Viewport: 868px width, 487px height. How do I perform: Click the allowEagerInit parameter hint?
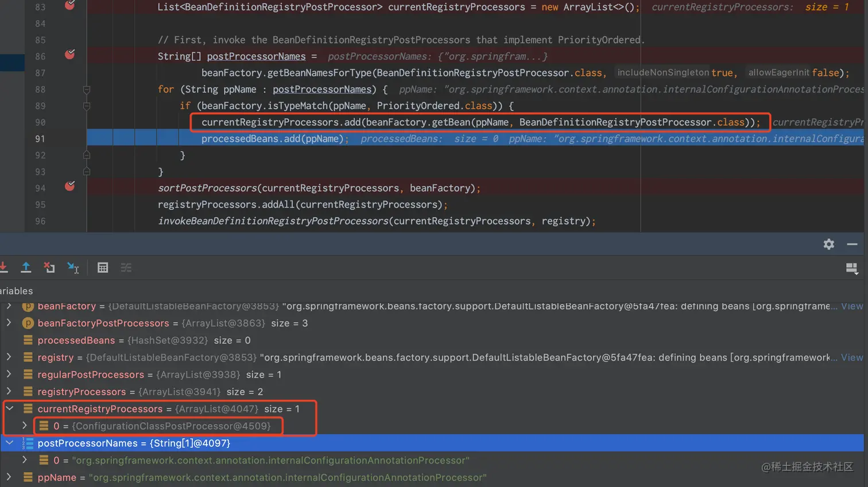point(778,72)
